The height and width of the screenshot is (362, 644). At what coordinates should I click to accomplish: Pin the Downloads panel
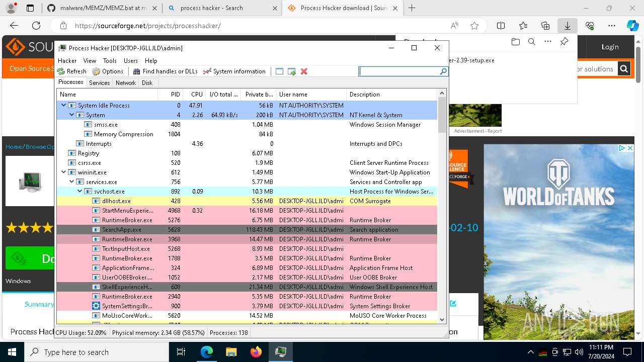[564, 42]
